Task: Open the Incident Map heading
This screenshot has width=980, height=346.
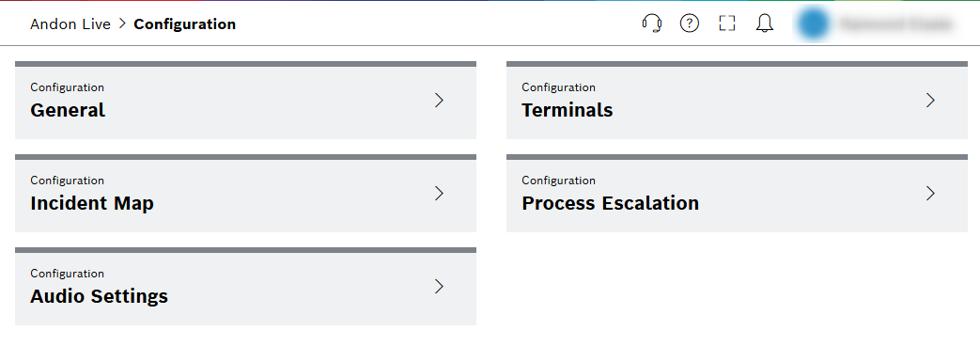Action: coord(92,203)
